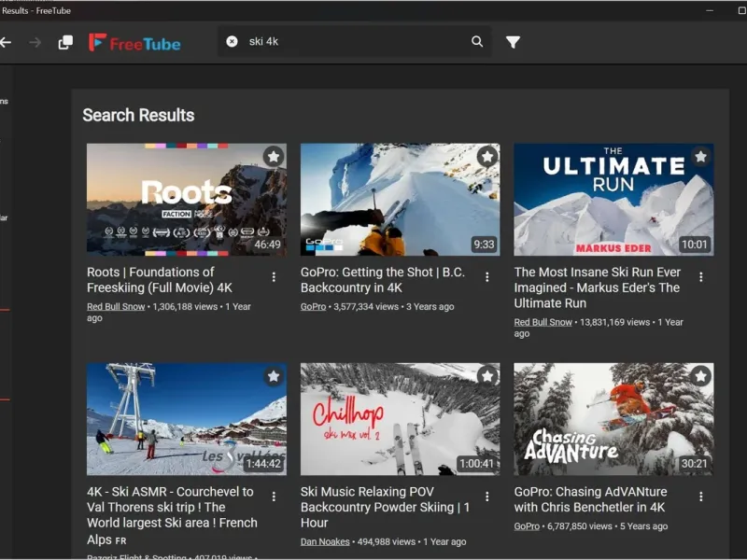Click 6,787,850 views text
747x560 pixels.
click(x=579, y=526)
